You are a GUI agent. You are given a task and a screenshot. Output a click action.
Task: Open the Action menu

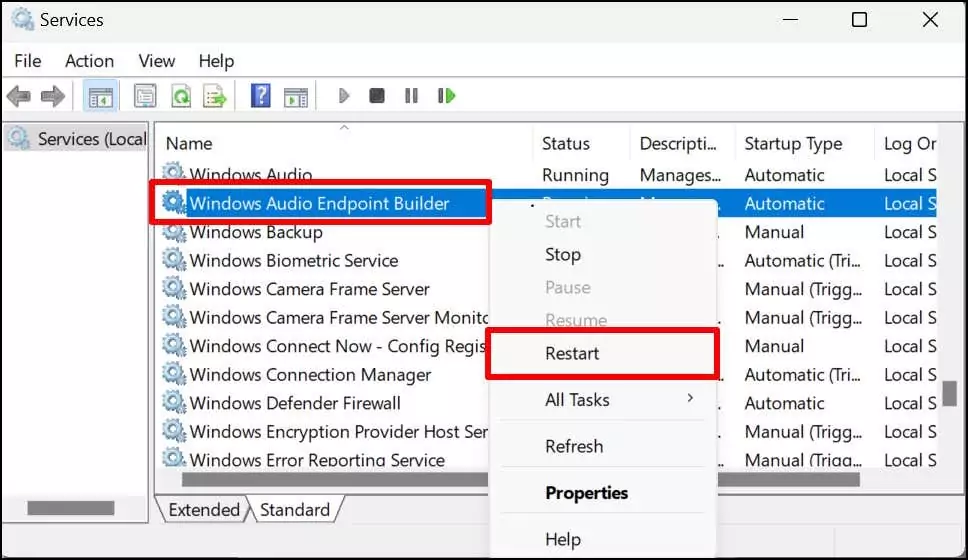[x=90, y=61]
